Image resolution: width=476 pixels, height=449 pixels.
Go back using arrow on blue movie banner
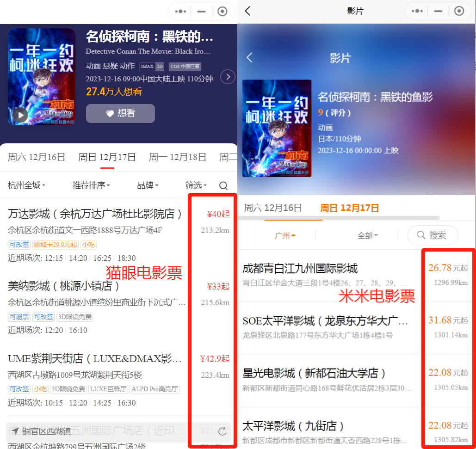[x=249, y=57]
